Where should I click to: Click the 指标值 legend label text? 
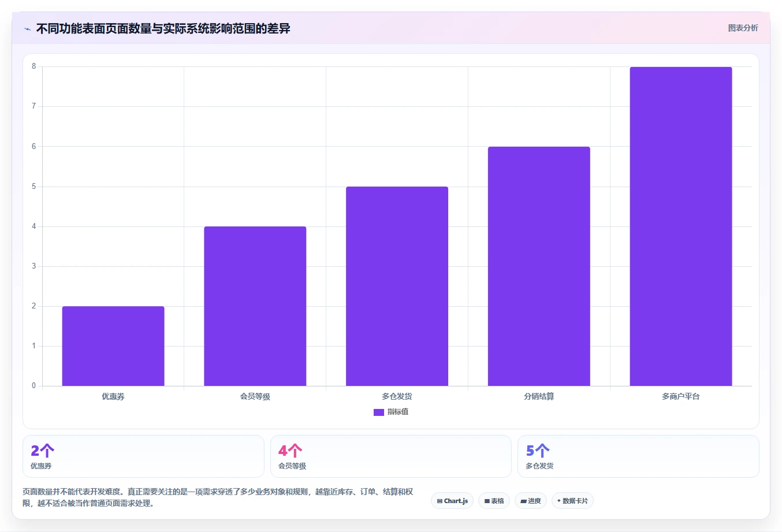398,412
